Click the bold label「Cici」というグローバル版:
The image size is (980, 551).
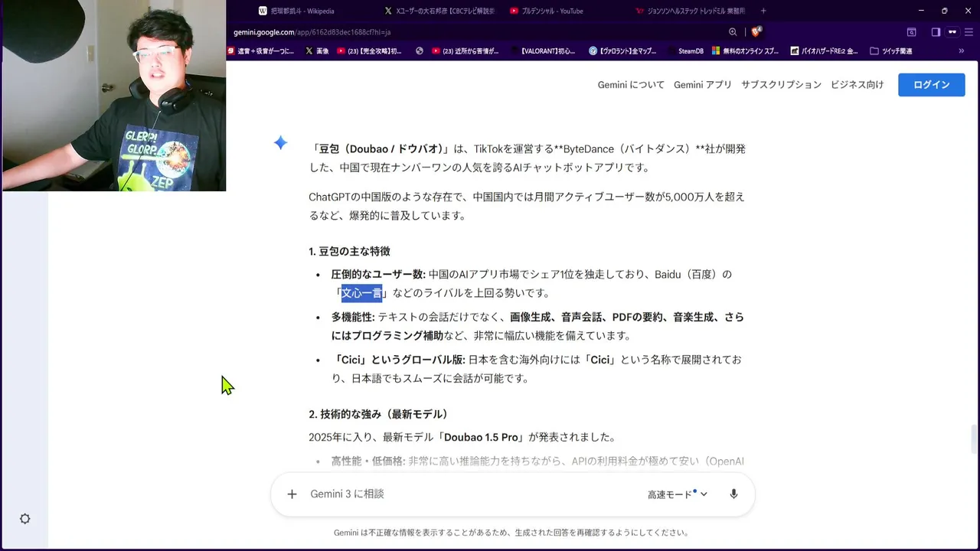[398, 360]
